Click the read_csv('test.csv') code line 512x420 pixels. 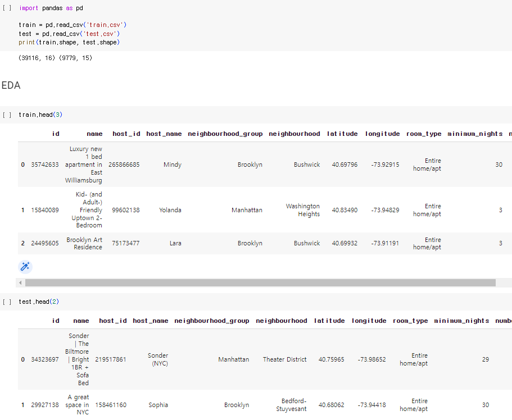[x=69, y=34]
